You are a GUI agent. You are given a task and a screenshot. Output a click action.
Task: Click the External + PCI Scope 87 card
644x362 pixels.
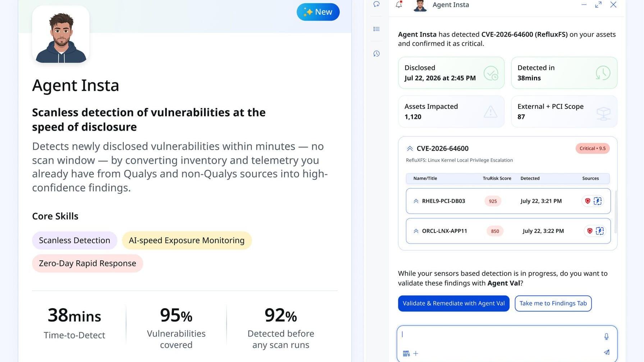tap(564, 111)
